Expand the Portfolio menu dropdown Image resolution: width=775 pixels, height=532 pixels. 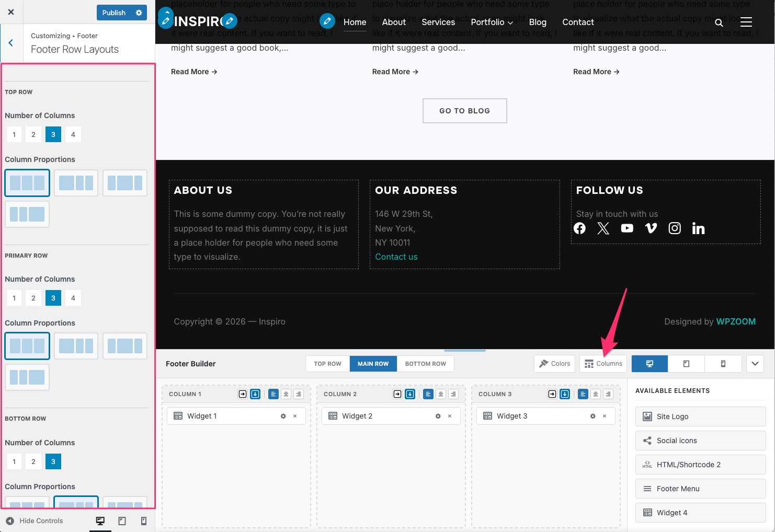[492, 22]
